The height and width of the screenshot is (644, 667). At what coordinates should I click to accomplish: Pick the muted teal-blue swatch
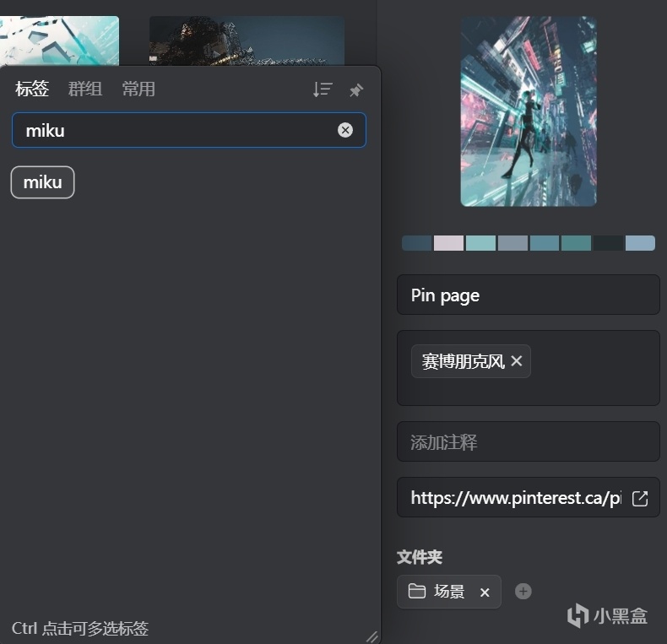(545, 243)
